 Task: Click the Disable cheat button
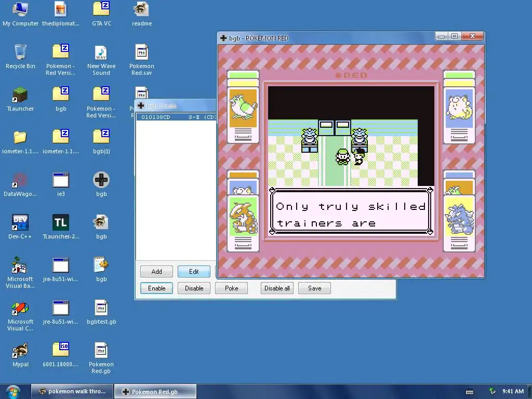click(194, 288)
